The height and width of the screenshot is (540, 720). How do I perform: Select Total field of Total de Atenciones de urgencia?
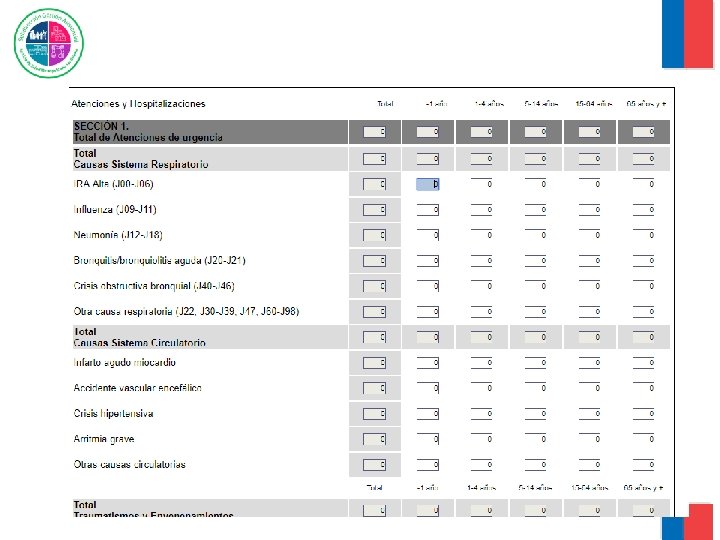click(374, 131)
